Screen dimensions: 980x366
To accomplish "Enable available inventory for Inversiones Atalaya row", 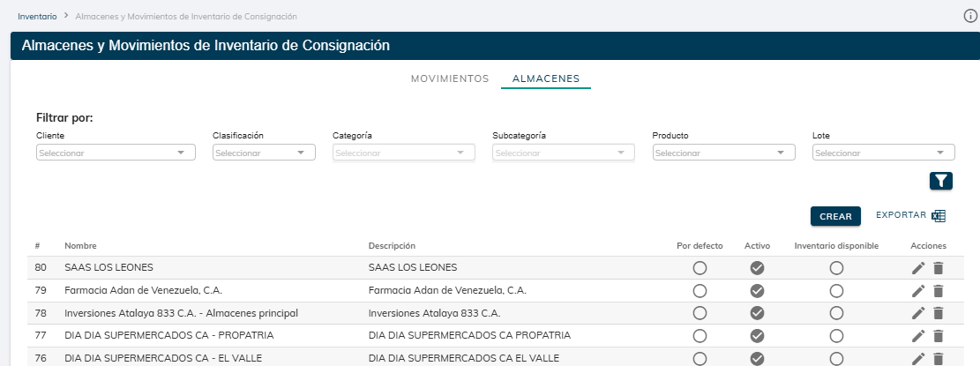I will [836, 313].
